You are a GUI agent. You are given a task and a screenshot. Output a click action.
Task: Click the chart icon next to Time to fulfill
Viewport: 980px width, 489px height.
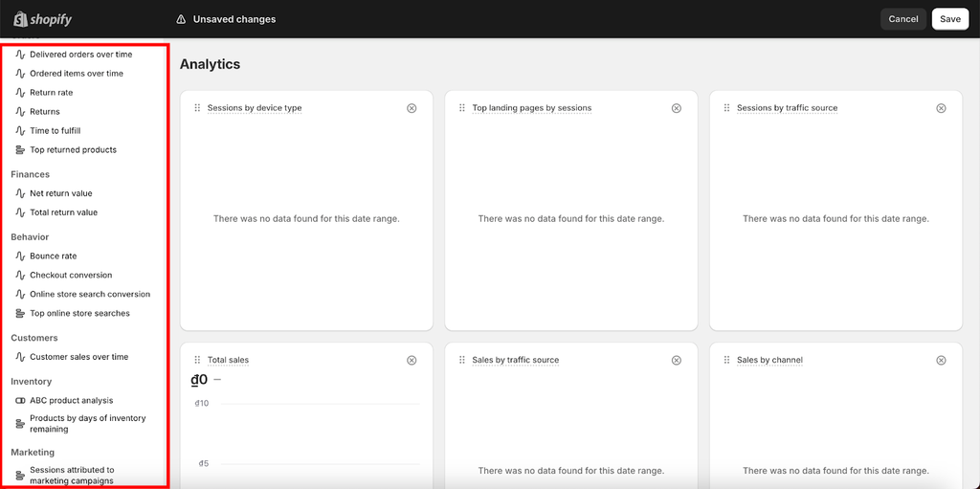click(x=20, y=131)
